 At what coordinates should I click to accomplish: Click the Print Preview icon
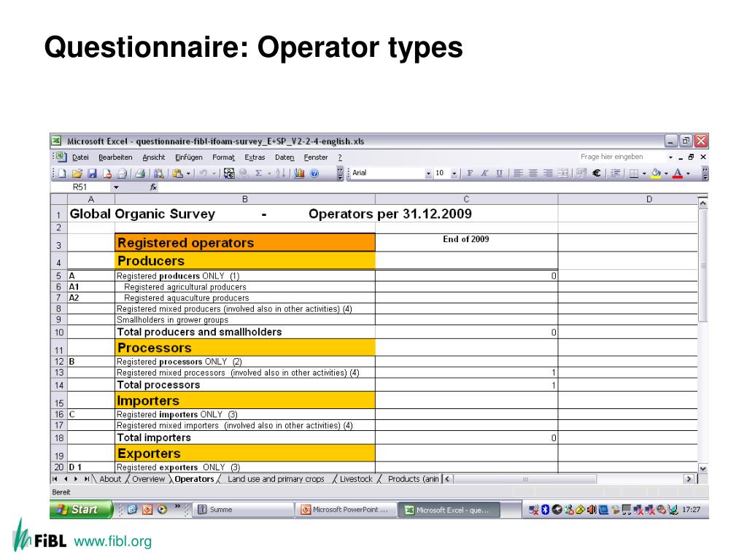click(140, 174)
